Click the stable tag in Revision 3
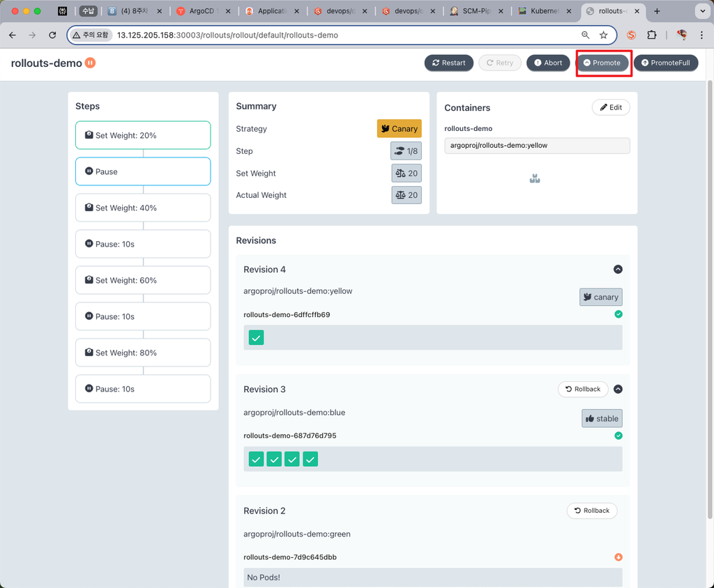Viewport: 714px width, 588px height. coord(602,418)
